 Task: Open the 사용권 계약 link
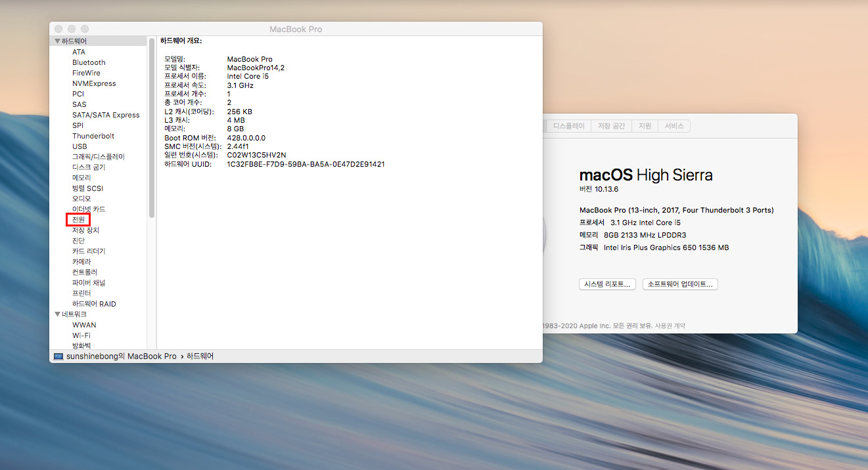(x=670, y=326)
